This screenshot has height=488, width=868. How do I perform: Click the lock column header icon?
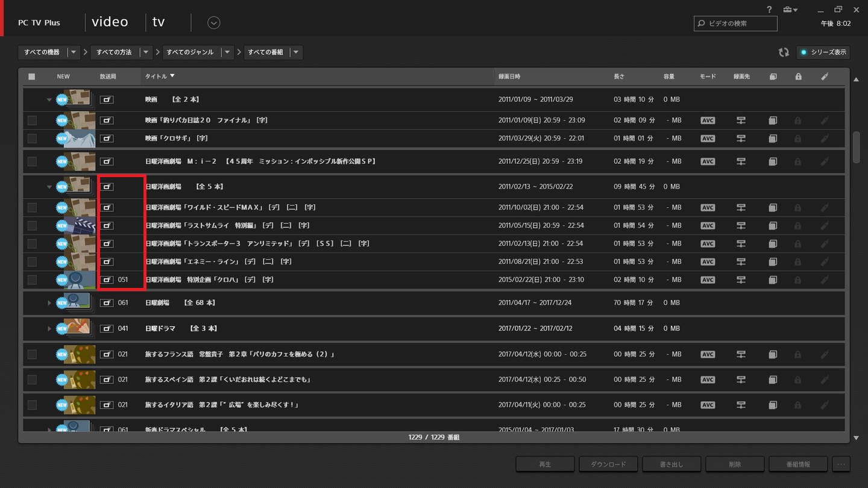tap(798, 77)
